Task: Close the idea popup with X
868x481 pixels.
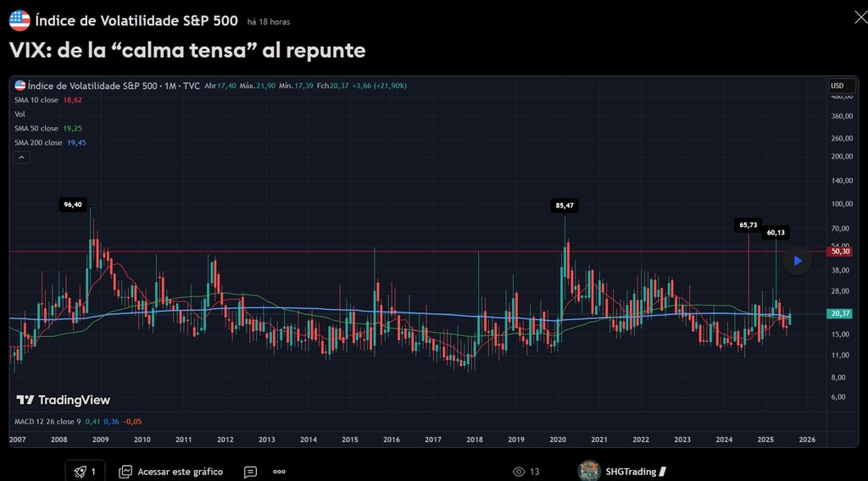Action: coord(861,18)
